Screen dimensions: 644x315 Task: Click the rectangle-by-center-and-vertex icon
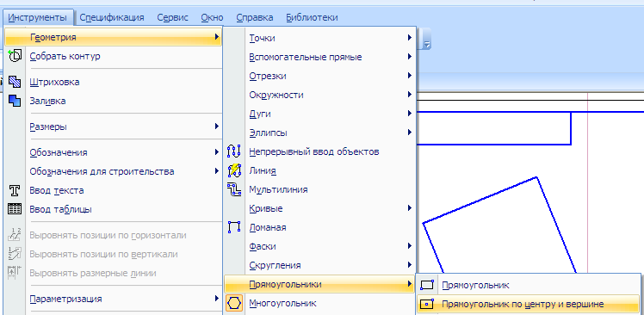coord(428,304)
